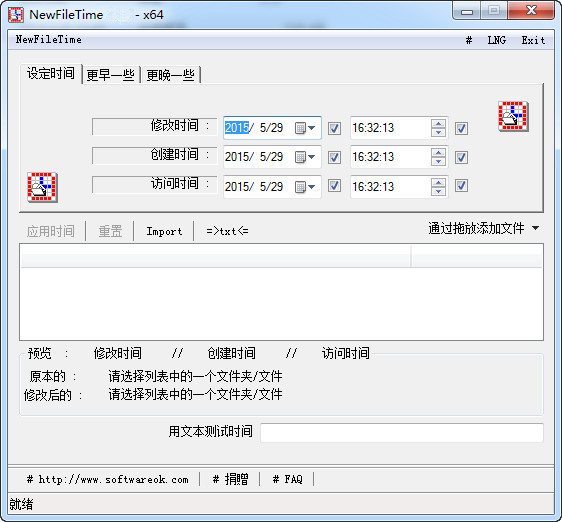Click the NewFileTime title bar app icon
Viewport: 562px width, 522px height.
16,15
